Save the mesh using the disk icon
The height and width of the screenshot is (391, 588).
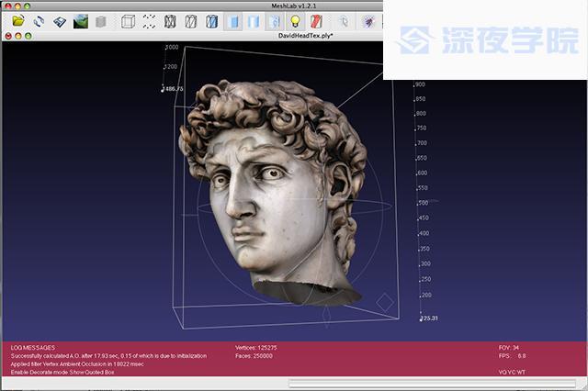tap(60, 20)
